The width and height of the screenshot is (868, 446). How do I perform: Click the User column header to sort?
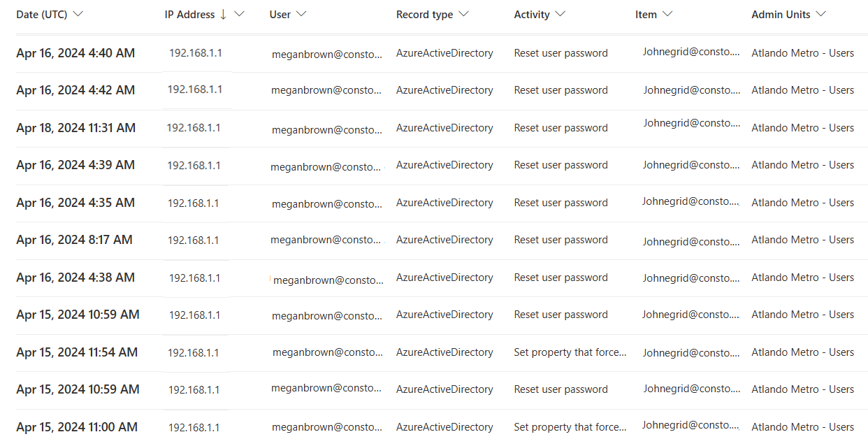(278, 13)
